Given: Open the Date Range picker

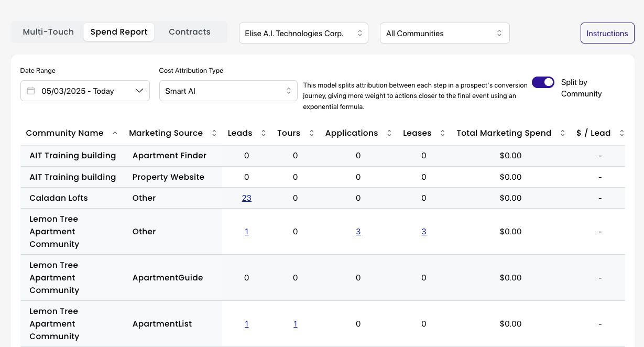Looking at the screenshot, I should tap(85, 91).
